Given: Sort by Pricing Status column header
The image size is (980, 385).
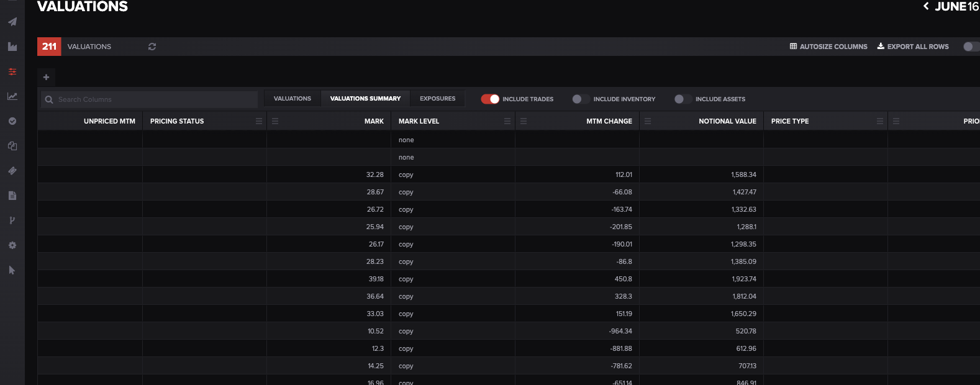Looking at the screenshot, I should click(x=177, y=121).
